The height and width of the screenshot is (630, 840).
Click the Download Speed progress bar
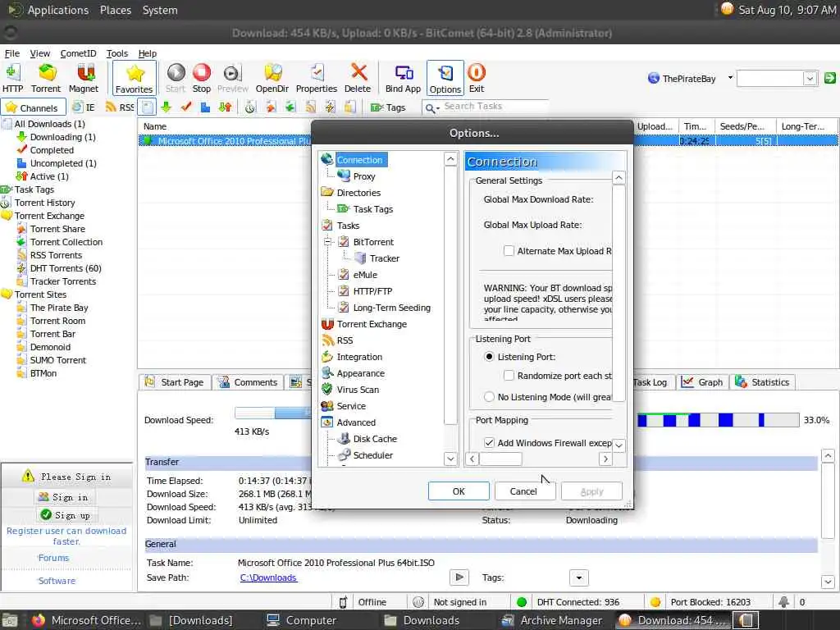[x=273, y=413]
